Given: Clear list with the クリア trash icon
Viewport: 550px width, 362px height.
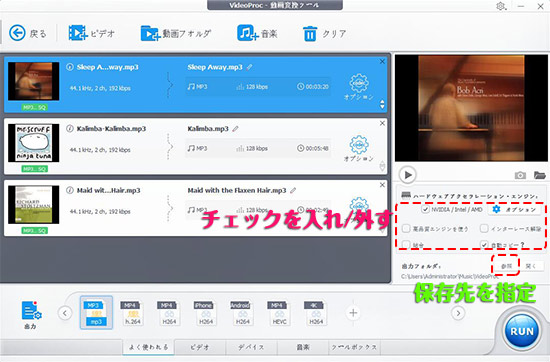Looking at the screenshot, I should click(310, 34).
